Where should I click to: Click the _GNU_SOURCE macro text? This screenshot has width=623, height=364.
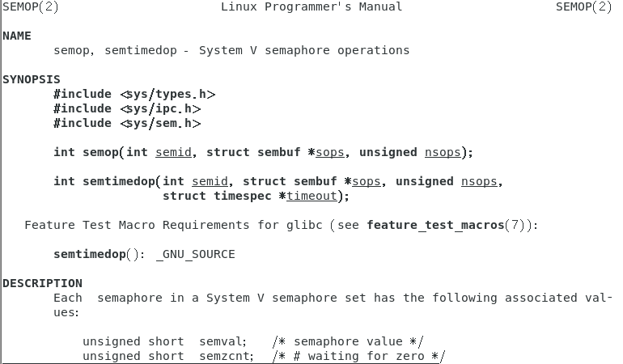195,254
